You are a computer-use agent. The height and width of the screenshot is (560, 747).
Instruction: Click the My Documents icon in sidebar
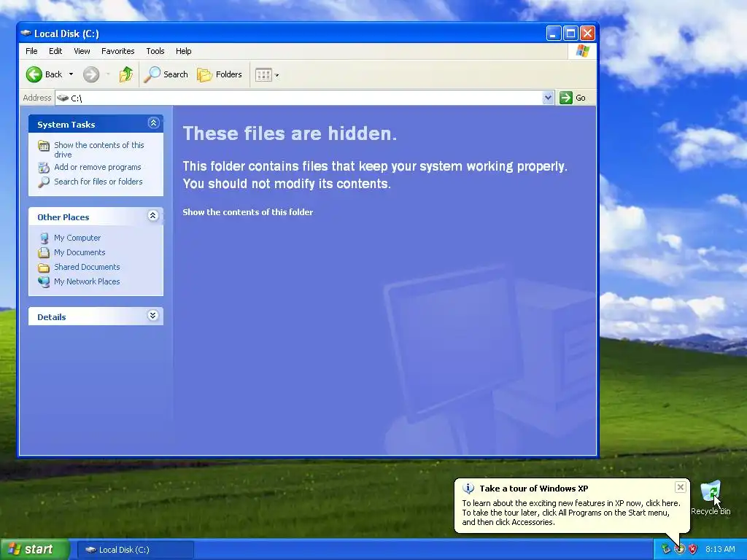point(44,252)
